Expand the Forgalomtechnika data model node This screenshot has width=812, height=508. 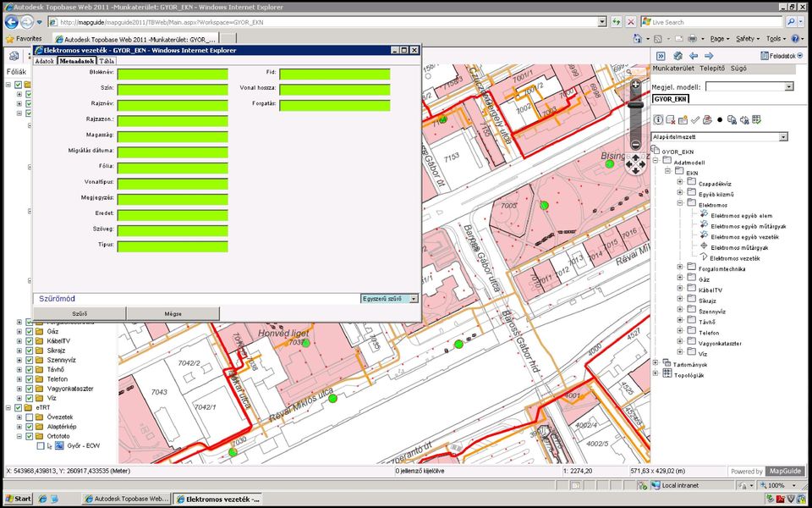(x=680, y=267)
